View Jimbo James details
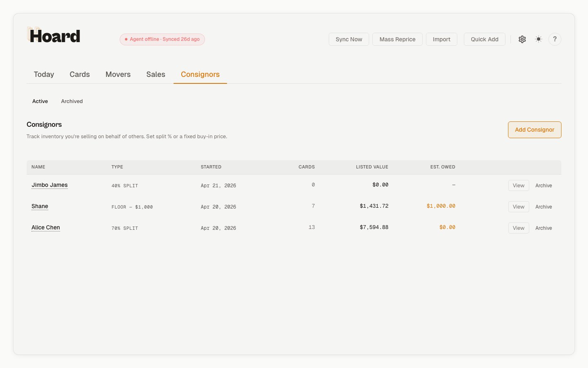The image size is (588, 368). (x=519, y=185)
